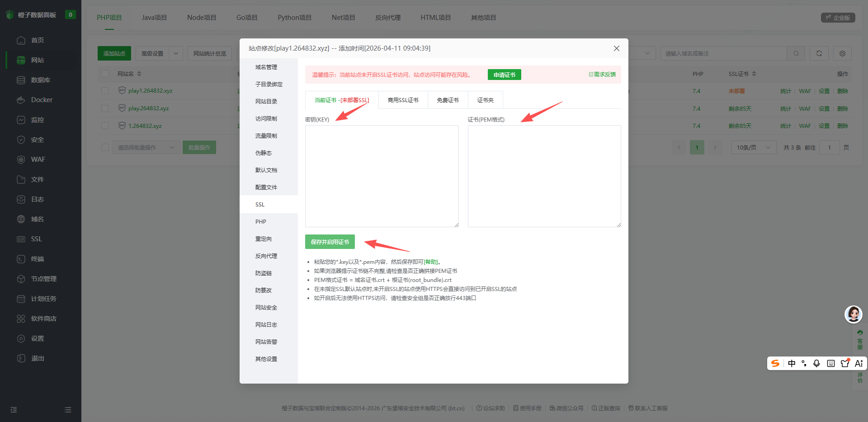Open the WAF sidebar icon
Image resolution: width=868 pixels, height=422 pixels.
coord(21,159)
